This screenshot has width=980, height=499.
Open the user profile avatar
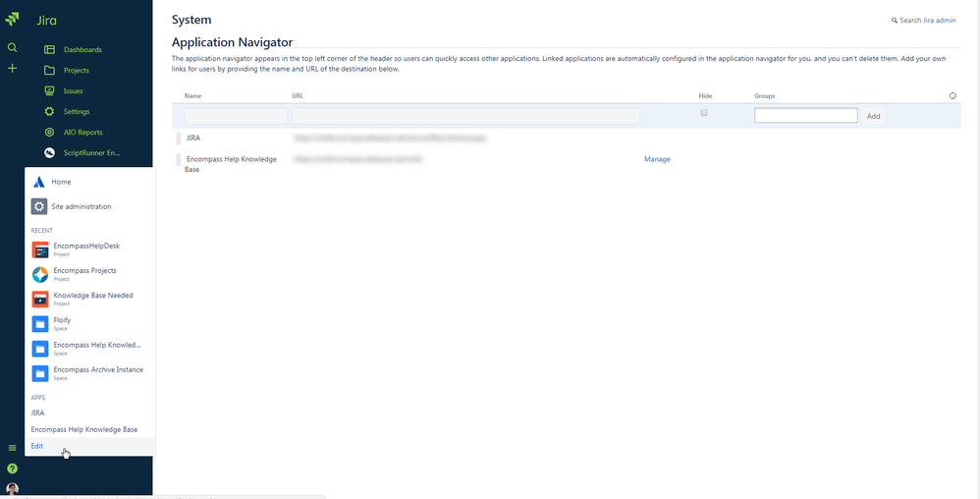pyautogui.click(x=12, y=489)
